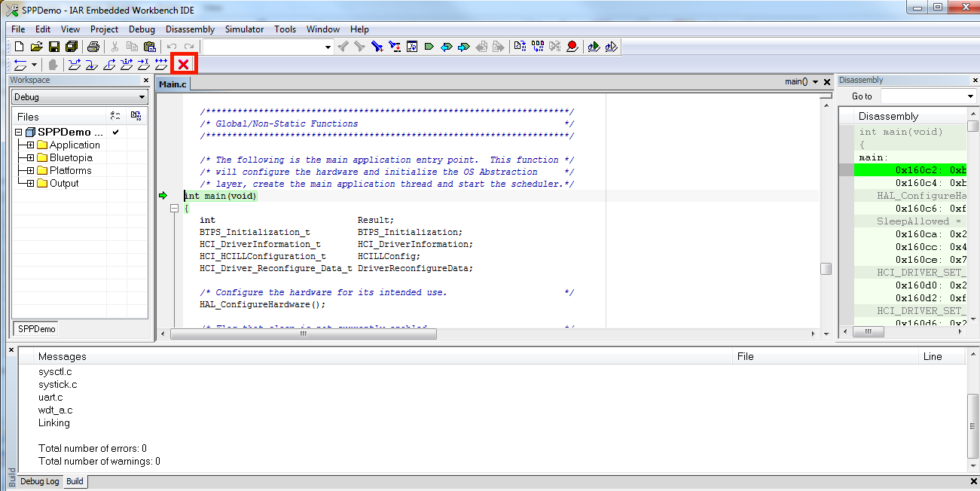Collapse the SPPDemo project tree node
The width and height of the screenshot is (980, 491).
coord(19,133)
